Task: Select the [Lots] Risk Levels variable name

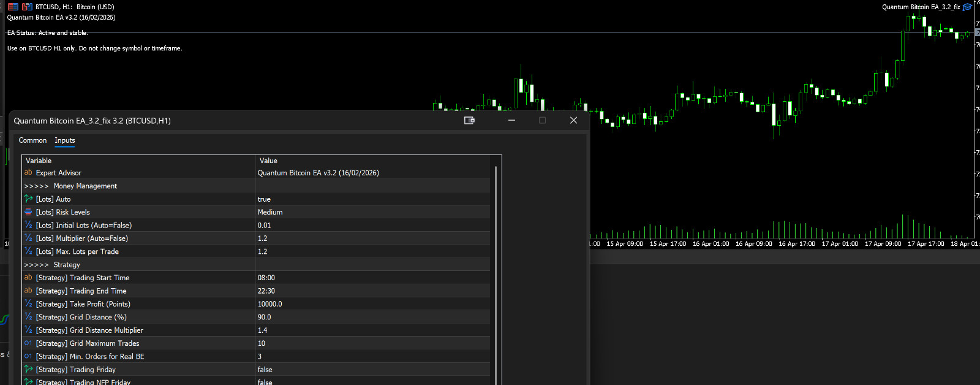Action: point(63,212)
